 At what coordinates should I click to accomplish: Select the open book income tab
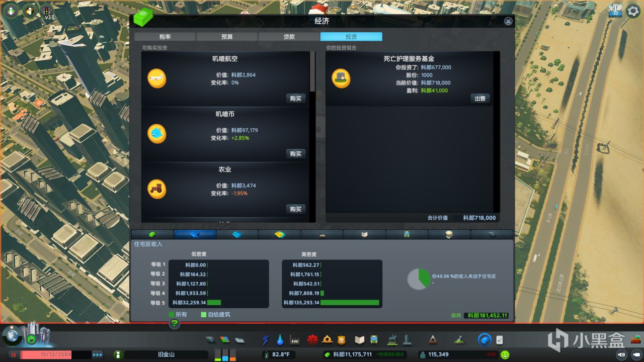point(365,234)
